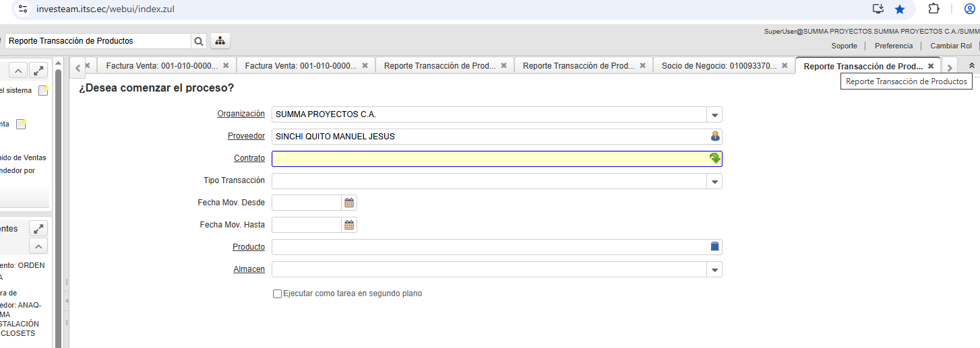Click the Producto lookup icon
This screenshot has height=348, width=980.
pos(715,247)
